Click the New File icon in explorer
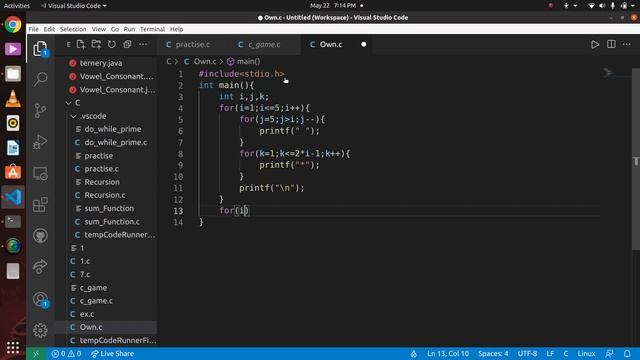640x360 pixels. click(x=80, y=44)
